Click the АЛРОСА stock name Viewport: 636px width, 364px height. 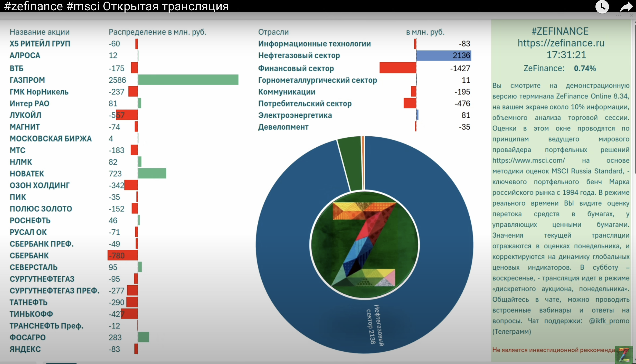(25, 55)
